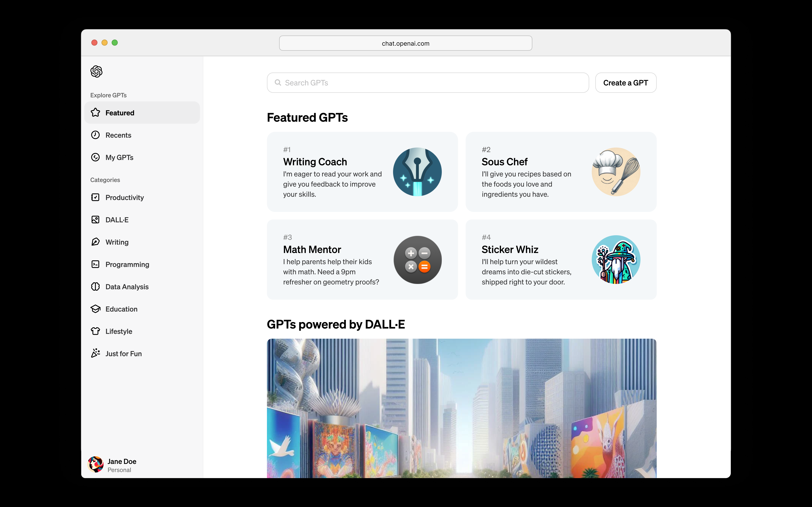
Task: Select the Programming category icon
Action: 95,264
